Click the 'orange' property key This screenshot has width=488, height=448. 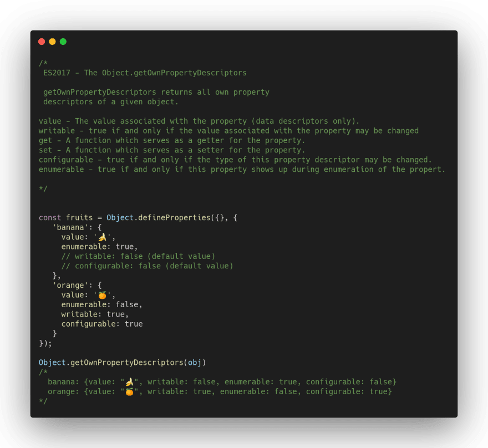pos(70,286)
